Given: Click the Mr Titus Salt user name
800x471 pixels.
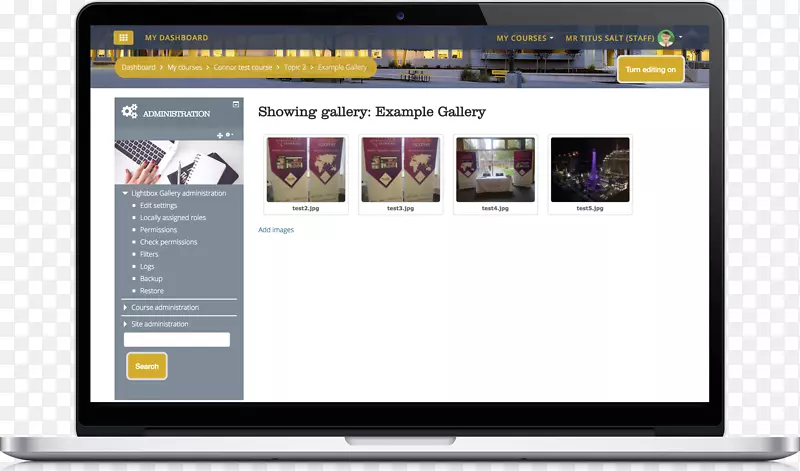Looking at the screenshot, I should (x=610, y=38).
